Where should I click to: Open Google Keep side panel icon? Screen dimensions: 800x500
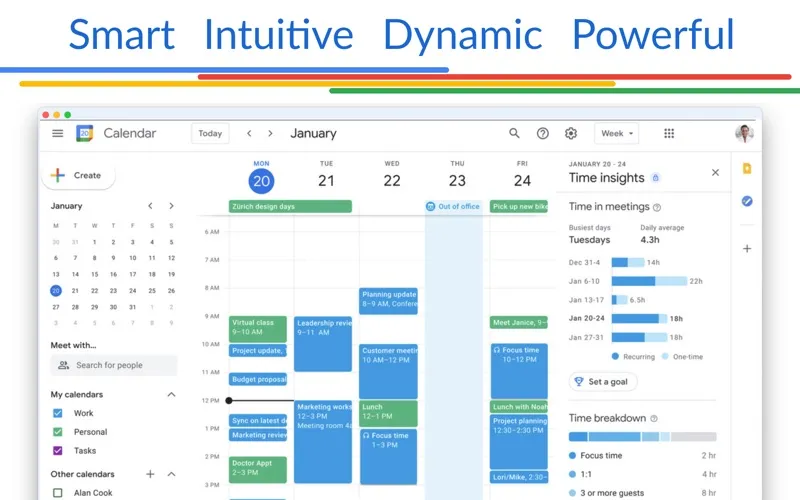747,168
